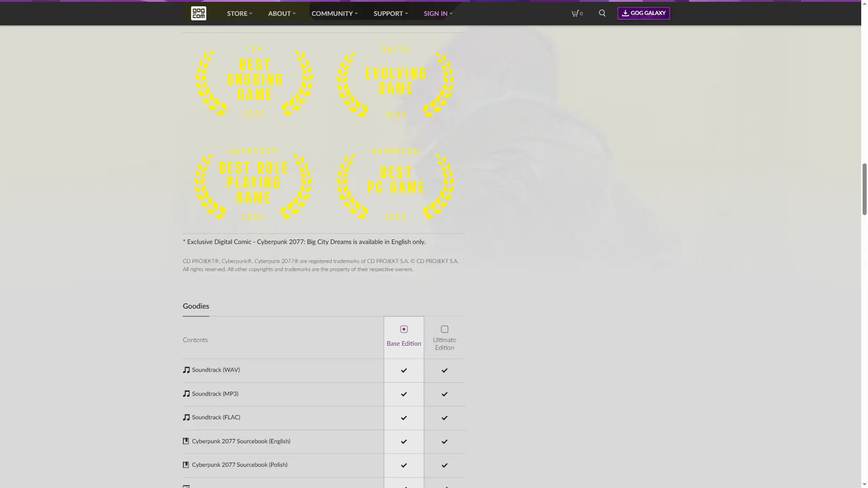Click the Sourcebook (Polish) book icon
The image size is (868, 488).
tap(186, 465)
